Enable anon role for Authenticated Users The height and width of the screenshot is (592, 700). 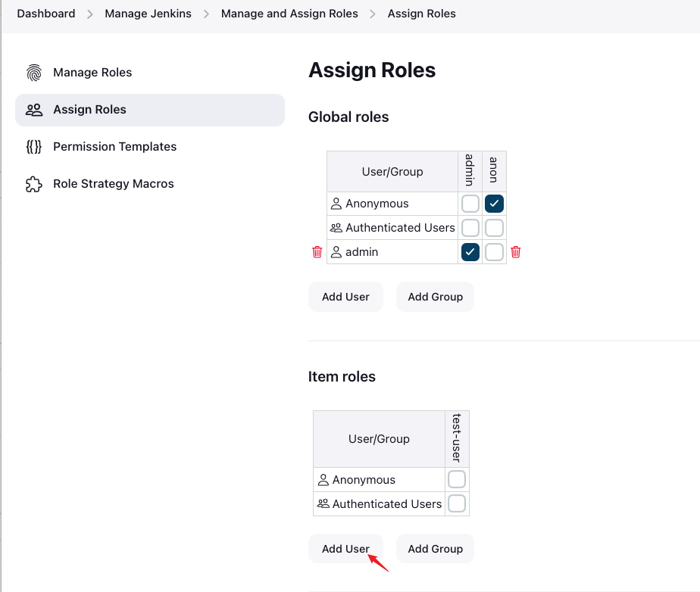(494, 228)
